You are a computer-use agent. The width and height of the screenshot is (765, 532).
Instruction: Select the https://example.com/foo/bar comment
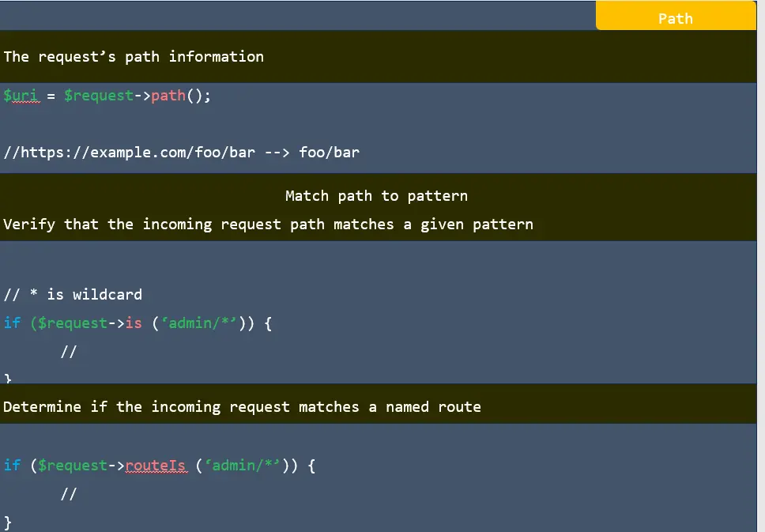[x=130, y=152]
